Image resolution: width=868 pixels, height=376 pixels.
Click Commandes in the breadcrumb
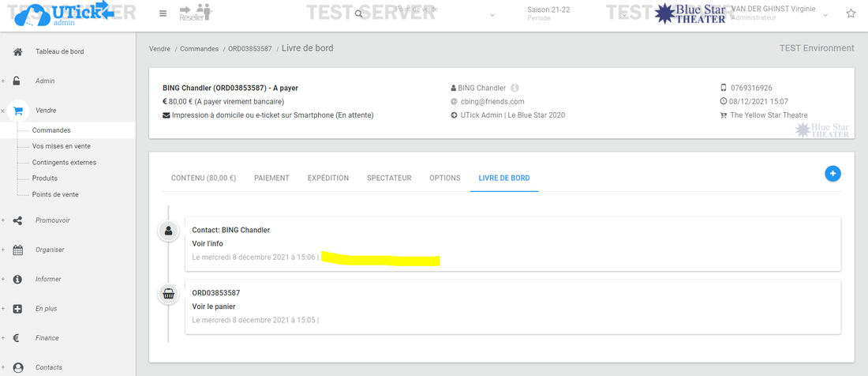point(199,49)
